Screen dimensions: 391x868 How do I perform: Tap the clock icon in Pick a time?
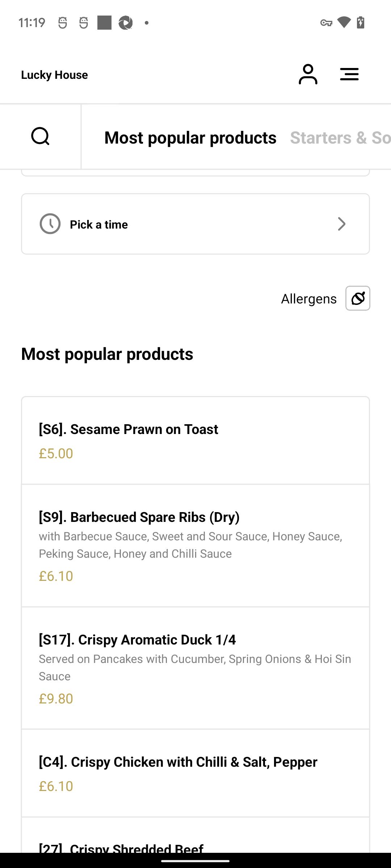pos(50,224)
